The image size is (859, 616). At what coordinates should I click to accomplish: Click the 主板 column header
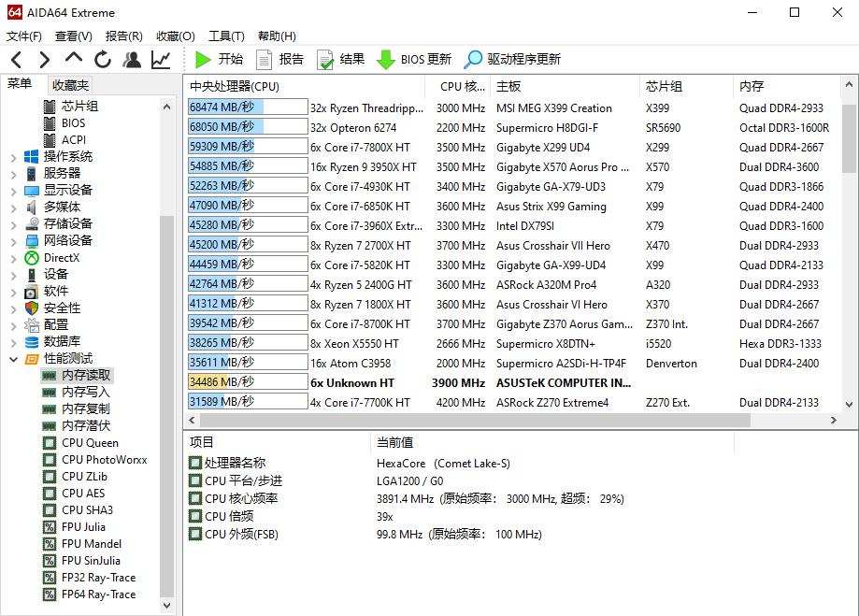[565, 87]
